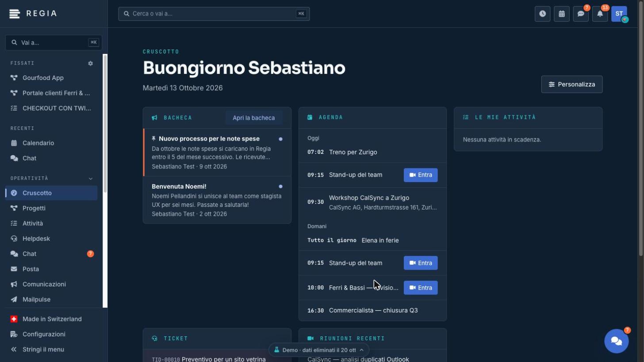Open Portale clienti Ferri pinned project
Screen dimensions: 644x362
(51, 93)
